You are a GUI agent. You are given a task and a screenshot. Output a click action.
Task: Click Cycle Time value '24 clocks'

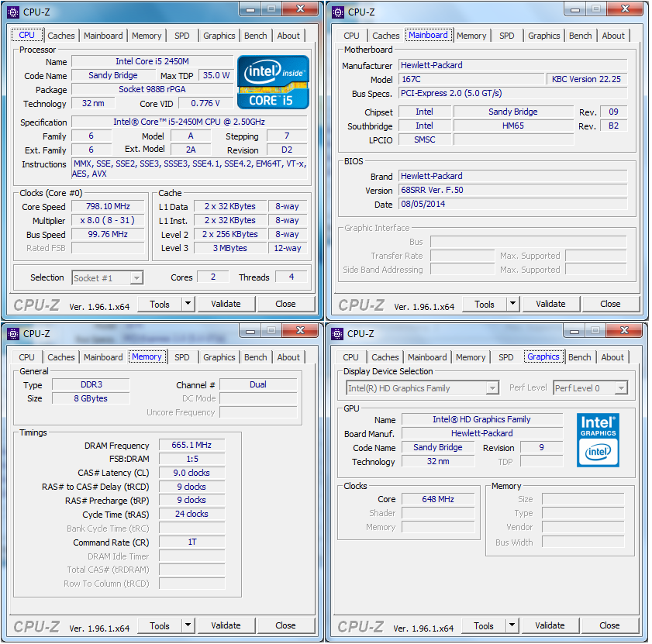point(191,514)
